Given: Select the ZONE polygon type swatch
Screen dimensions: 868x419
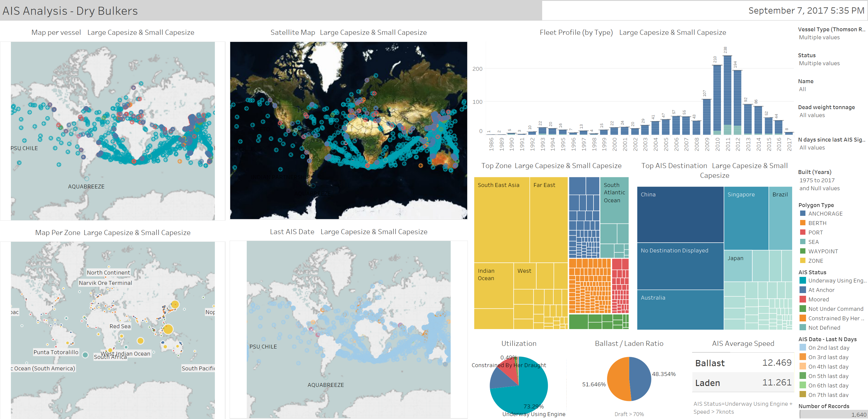Looking at the screenshot, I should point(803,260).
